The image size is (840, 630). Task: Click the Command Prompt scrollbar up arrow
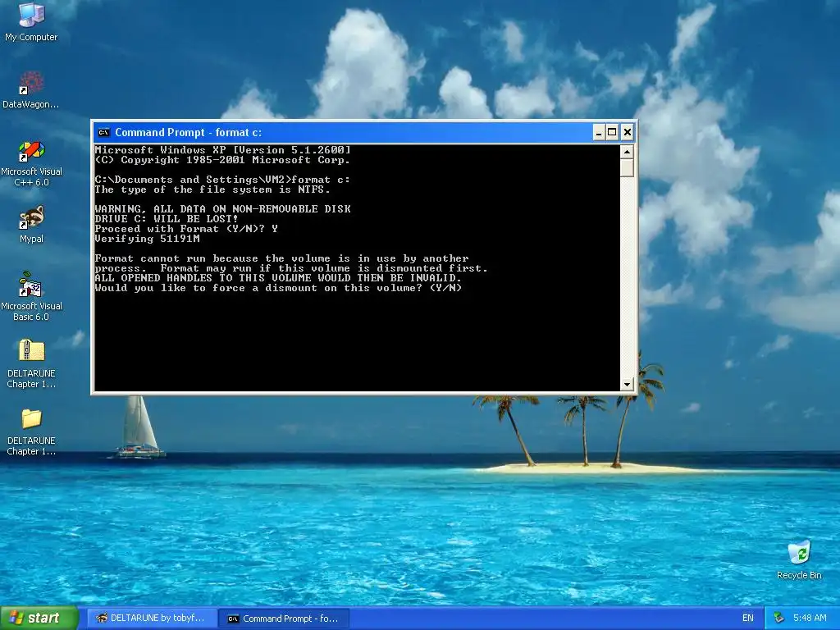point(627,152)
